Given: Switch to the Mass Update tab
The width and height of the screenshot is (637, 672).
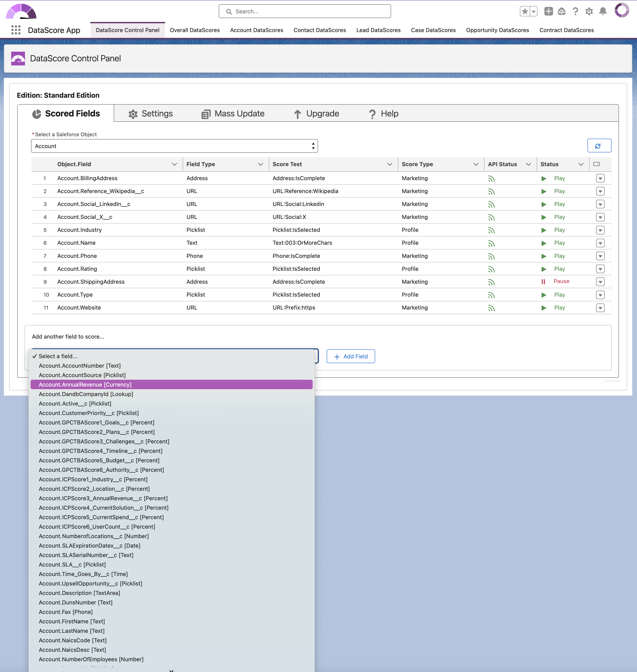Looking at the screenshot, I should pyautogui.click(x=233, y=114).
